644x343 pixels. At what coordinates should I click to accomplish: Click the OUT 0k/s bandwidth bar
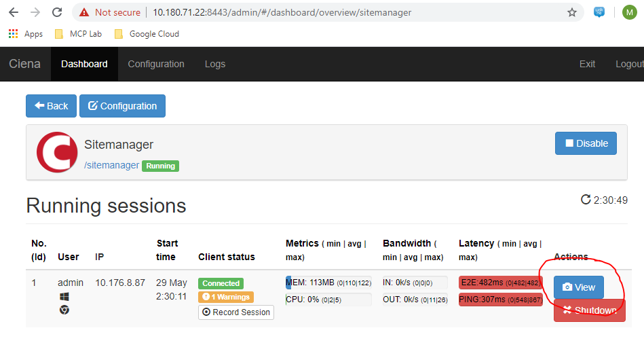pyautogui.click(x=415, y=300)
